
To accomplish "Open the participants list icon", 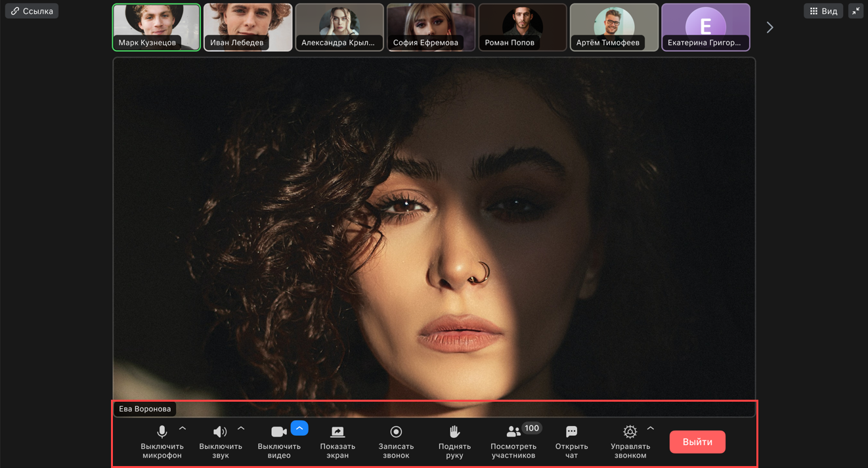I will pyautogui.click(x=513, y=432).
